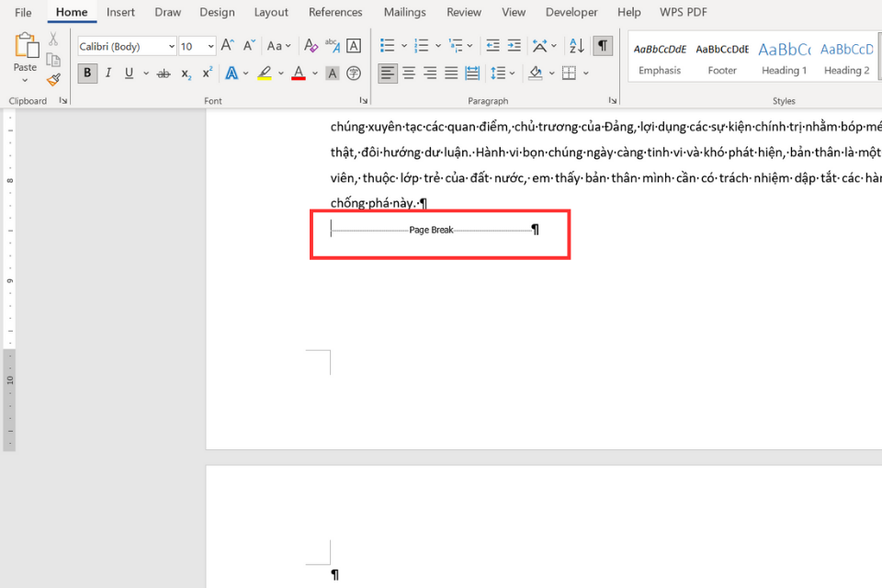This screenshot has height=588, width=882.
Task: Toggle italic formatting
Action: [x=108, y=73]
